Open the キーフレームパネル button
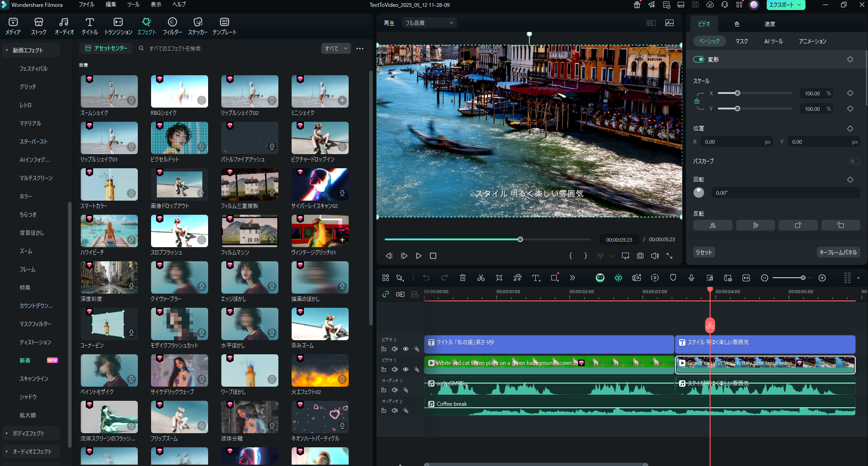 click(838, 252)
